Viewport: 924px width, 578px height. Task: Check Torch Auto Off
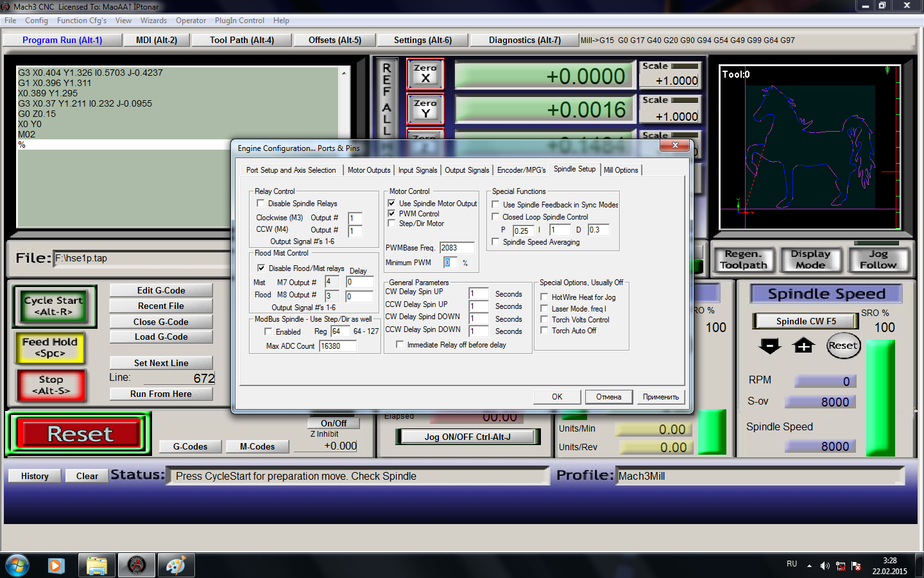(544, 330)
